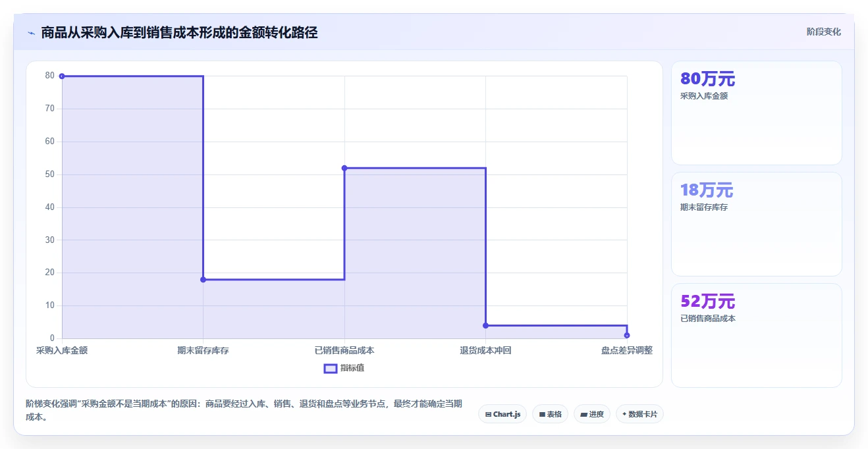Click the legend color box for 指标值
The height and width of the screenshot is (449, 868).
pyautogui.click(x=331, y=368)
